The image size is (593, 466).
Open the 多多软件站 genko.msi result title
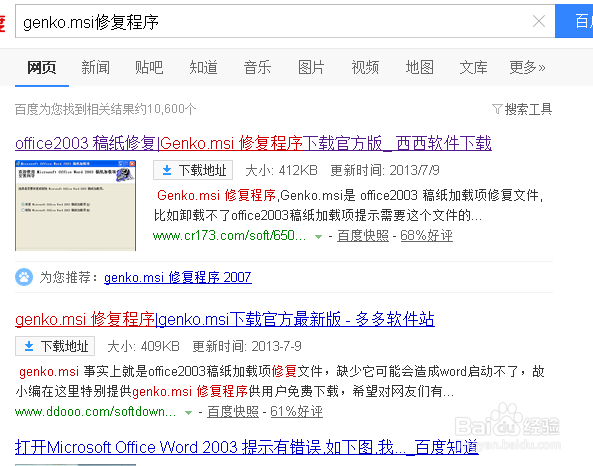[225, 319]
